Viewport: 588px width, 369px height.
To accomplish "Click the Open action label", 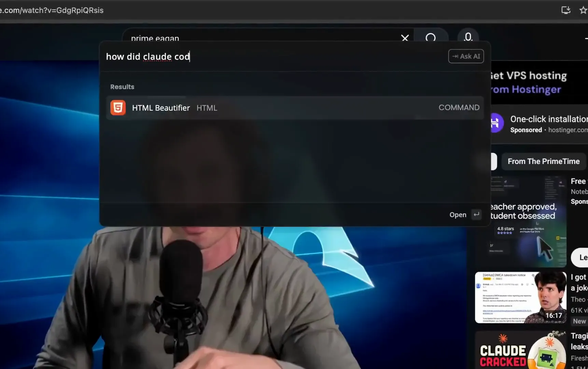I will (x=458, y=215).
